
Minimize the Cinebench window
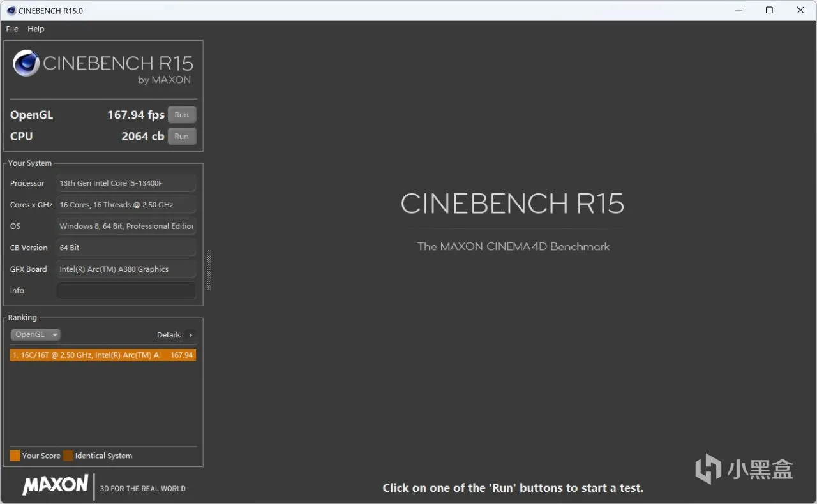738,10
